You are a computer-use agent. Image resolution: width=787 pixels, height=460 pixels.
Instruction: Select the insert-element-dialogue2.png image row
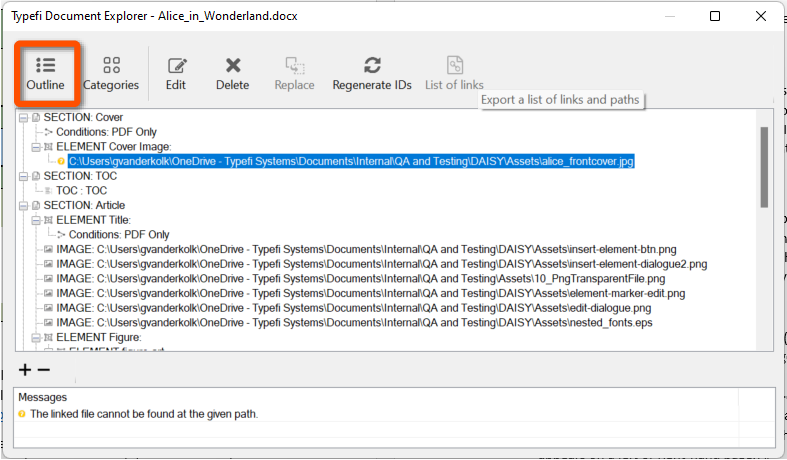tap(381, 264)
